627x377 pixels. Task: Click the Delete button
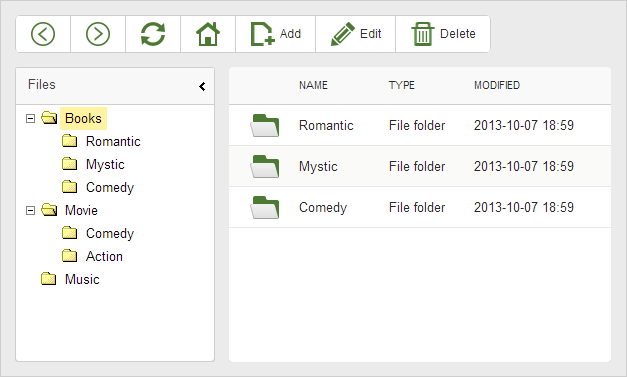[x=443, y=34]
